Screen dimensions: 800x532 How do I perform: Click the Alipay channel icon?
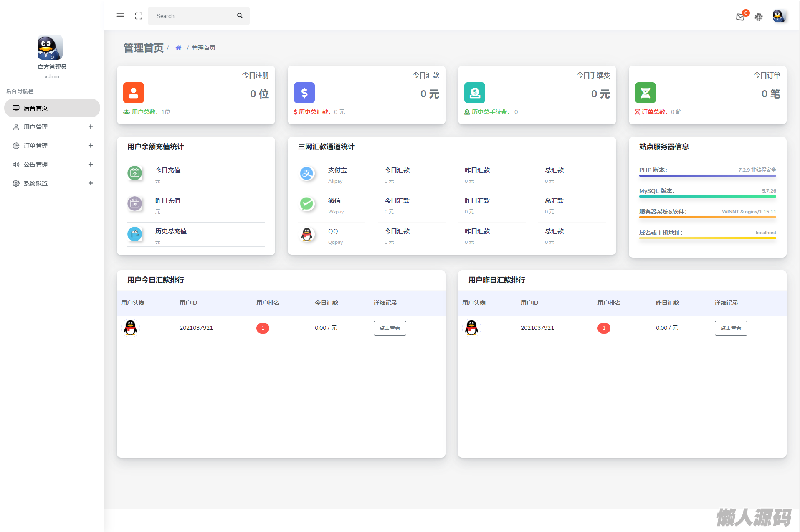click(x=307, y=173)
